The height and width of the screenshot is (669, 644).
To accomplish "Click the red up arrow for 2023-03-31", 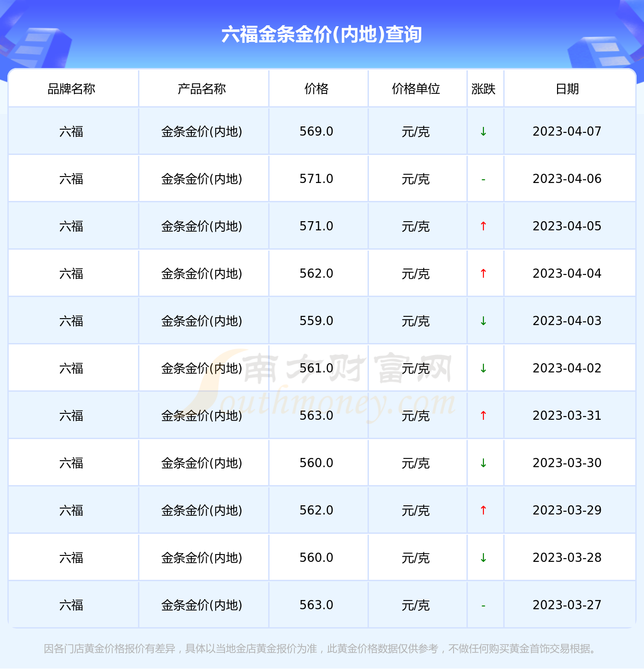I will [x=483, y=416].
